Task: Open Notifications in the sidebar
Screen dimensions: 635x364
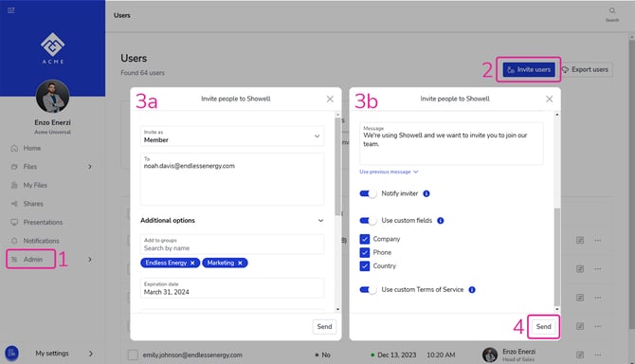Action: point(41,241)
